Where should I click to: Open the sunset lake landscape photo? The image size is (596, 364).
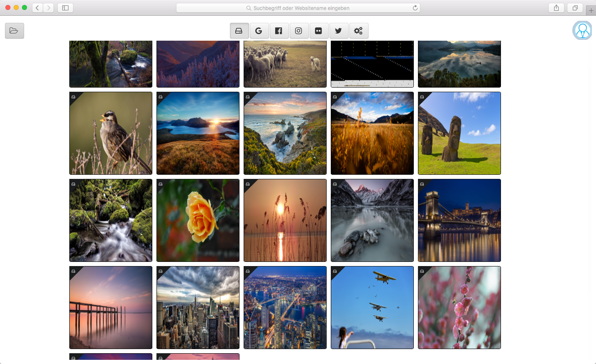(198, 133)
